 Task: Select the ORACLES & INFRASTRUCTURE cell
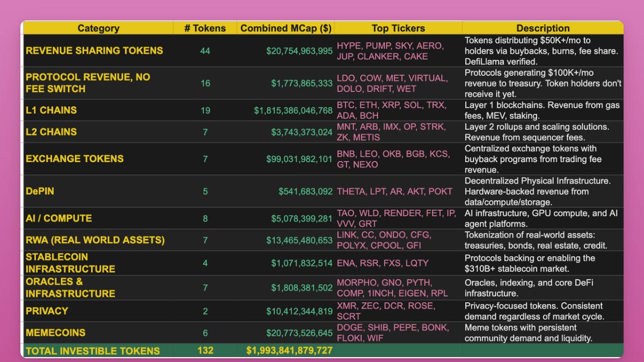(x=98, y=288)
